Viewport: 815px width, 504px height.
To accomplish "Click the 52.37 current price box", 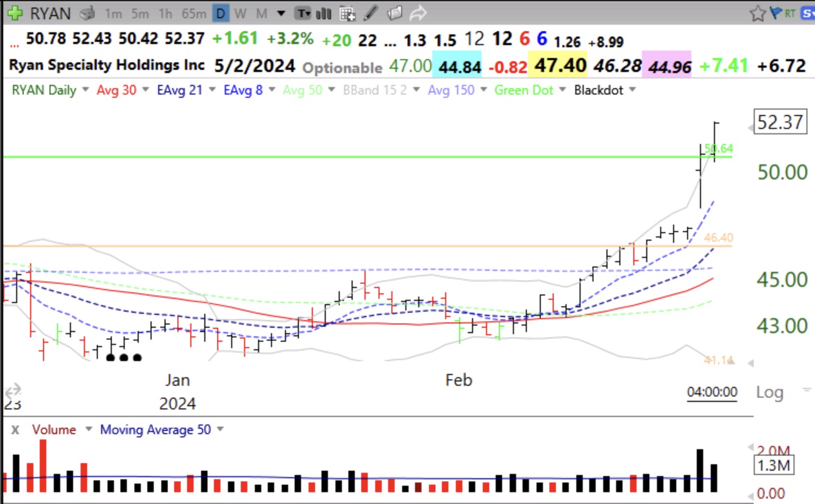I will (781, 122).
